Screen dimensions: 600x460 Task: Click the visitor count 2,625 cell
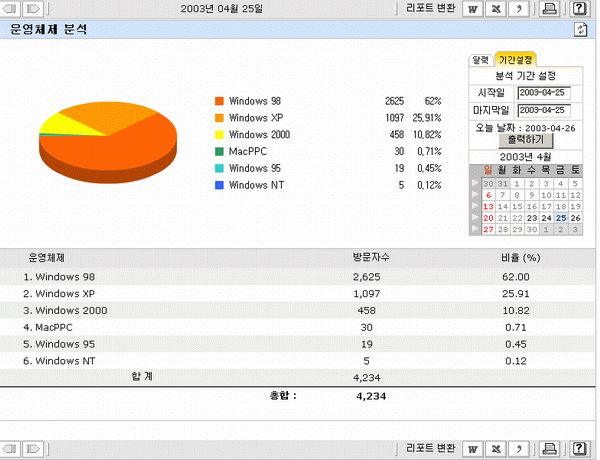coord(367,277)
